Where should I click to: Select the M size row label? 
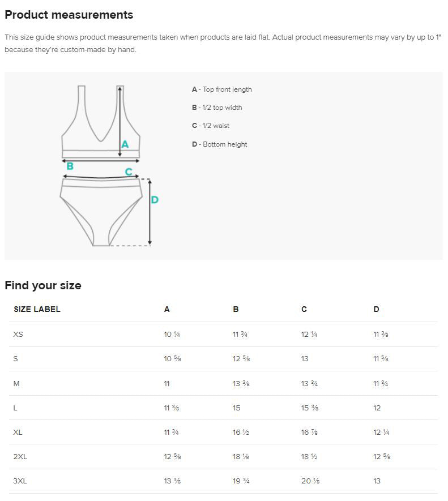[x=16, y=383]
